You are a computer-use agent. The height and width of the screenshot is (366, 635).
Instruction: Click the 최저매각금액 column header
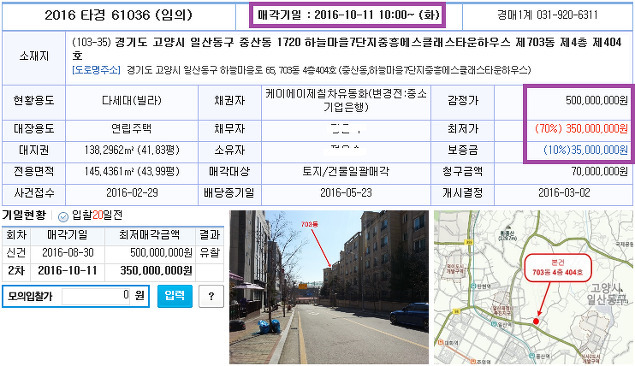(x=149, y=235)
